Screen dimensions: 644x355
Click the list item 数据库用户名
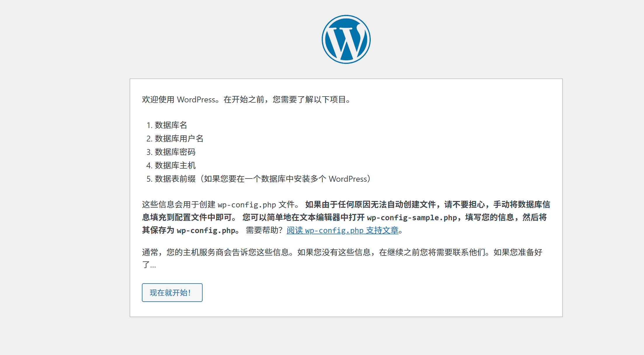(179, 139)
